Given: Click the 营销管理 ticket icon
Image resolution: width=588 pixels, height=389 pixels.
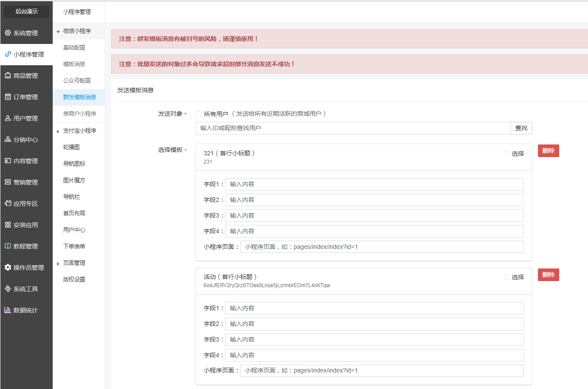Looking at the screenshot, I should coord(8,182).
